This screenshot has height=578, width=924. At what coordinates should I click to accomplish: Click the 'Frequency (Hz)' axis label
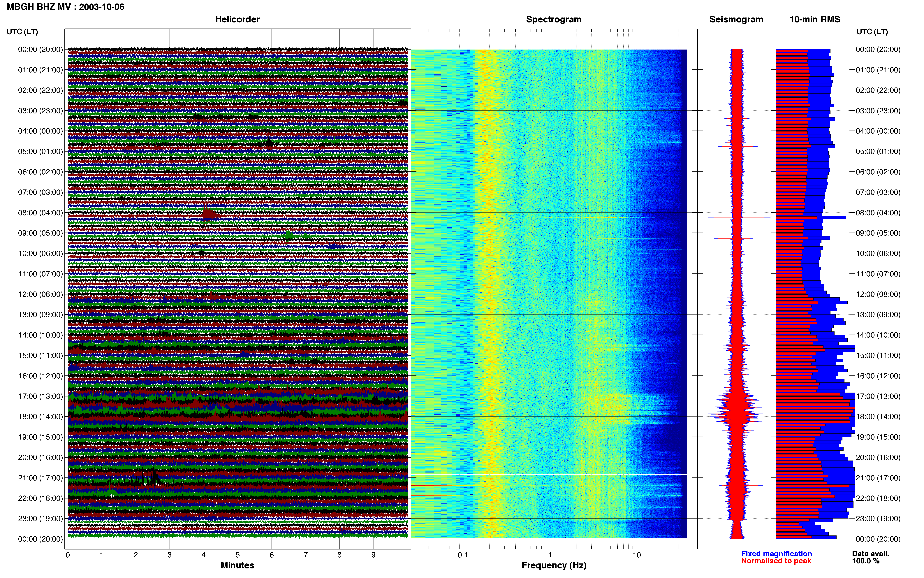554,565
